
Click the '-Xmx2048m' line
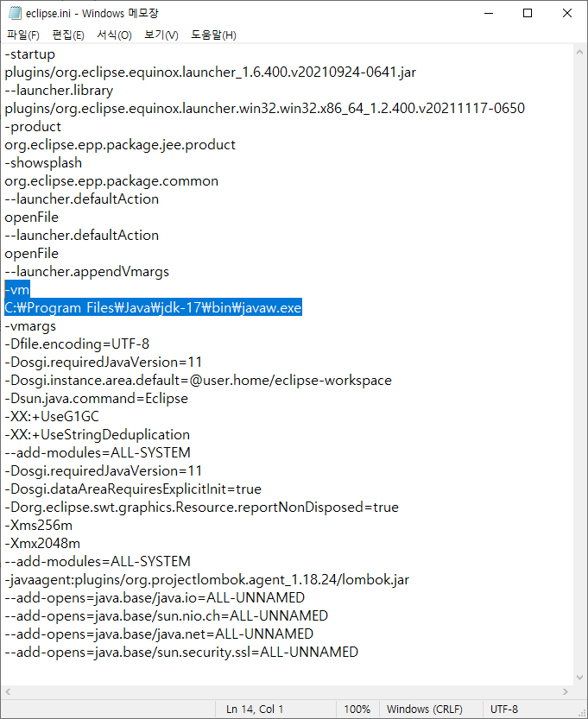click(x=42, y=544)
